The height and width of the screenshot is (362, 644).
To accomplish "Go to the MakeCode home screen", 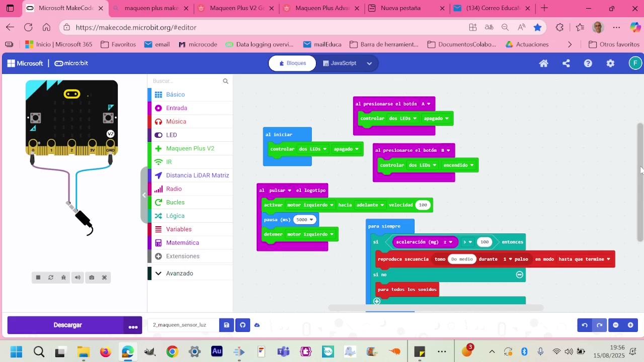I will [543, 63].
